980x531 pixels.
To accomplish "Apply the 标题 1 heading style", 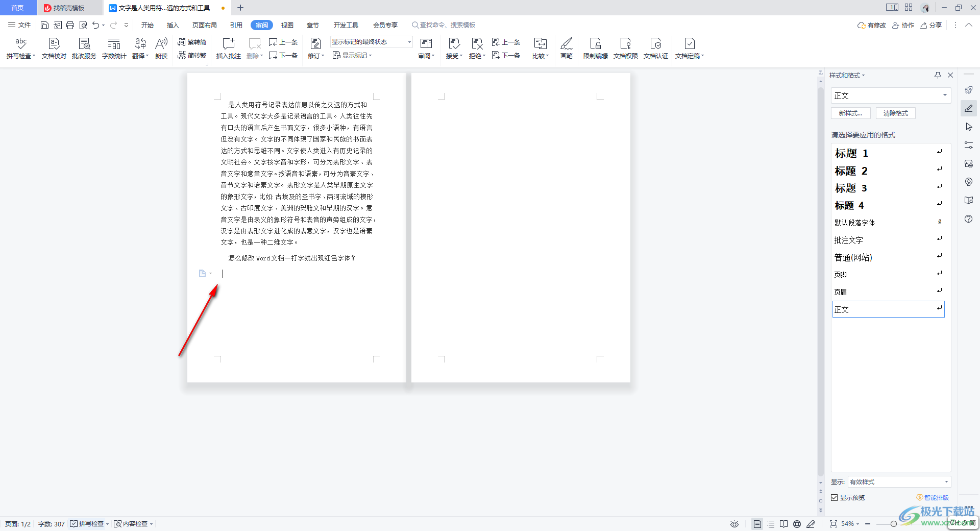I will coord(888,153).
